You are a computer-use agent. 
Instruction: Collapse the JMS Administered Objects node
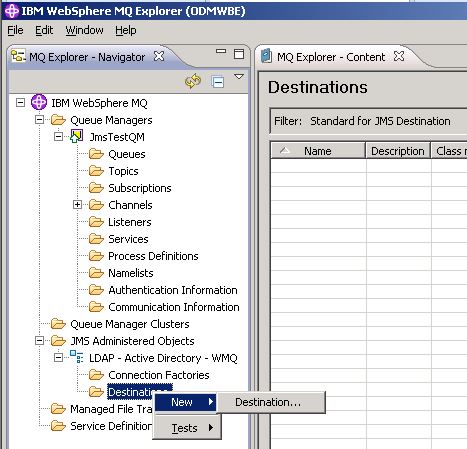(x=39, y=340)
